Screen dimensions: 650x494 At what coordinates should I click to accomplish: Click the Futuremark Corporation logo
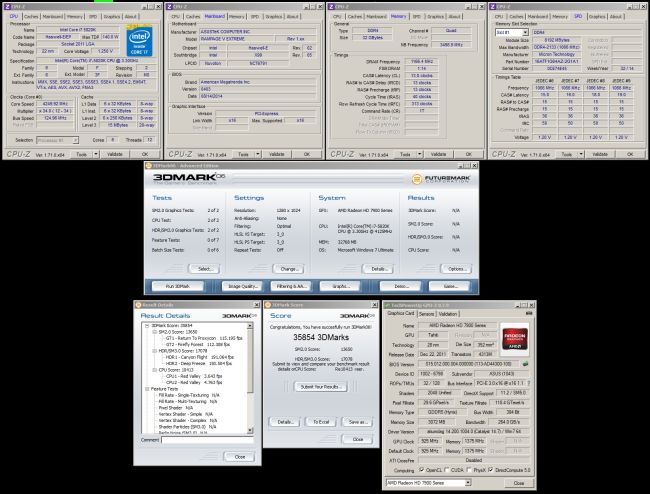[x=441, y=179]
